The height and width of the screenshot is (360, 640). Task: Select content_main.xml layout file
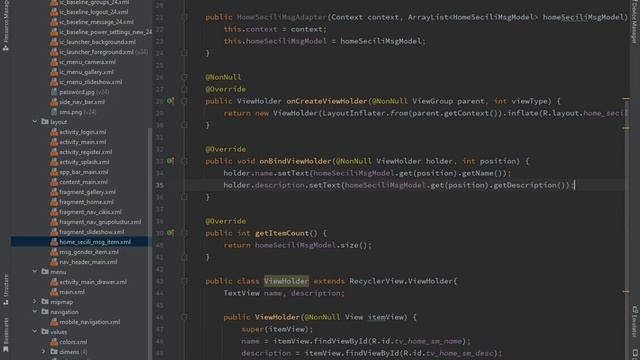click(x=79, y=182)
